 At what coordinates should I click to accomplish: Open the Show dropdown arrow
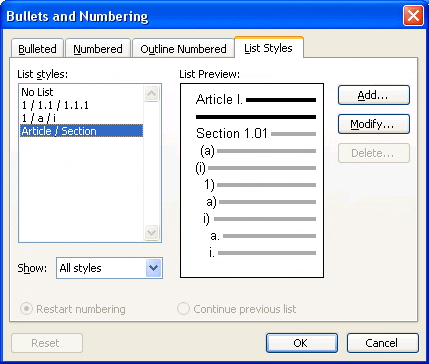[x=153, y=268]
